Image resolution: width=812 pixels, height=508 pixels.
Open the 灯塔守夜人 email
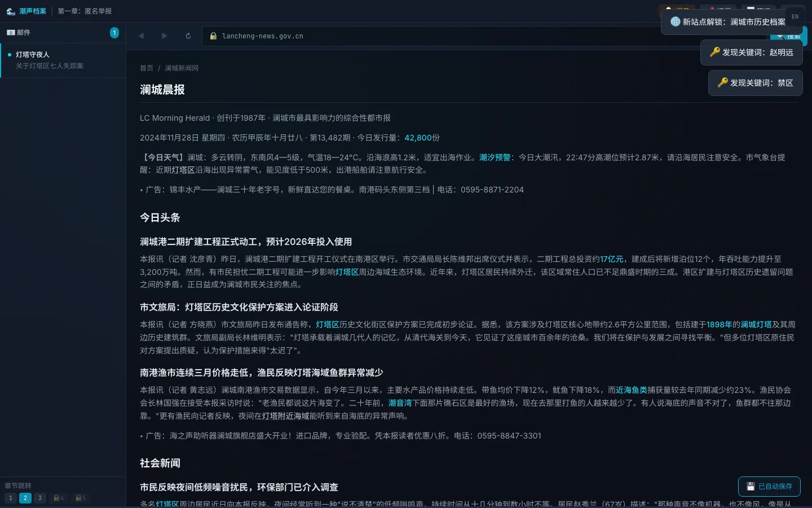(x=63, y=60)
